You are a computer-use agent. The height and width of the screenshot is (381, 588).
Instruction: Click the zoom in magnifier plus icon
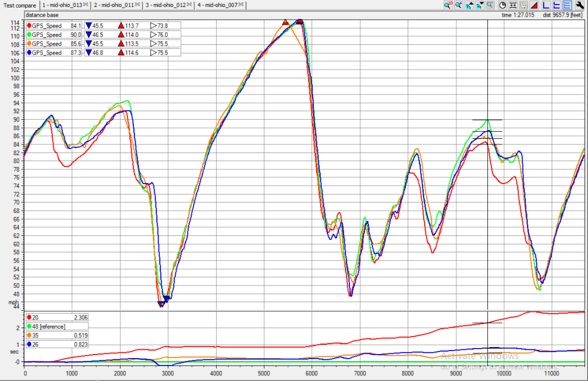point(459,5)
